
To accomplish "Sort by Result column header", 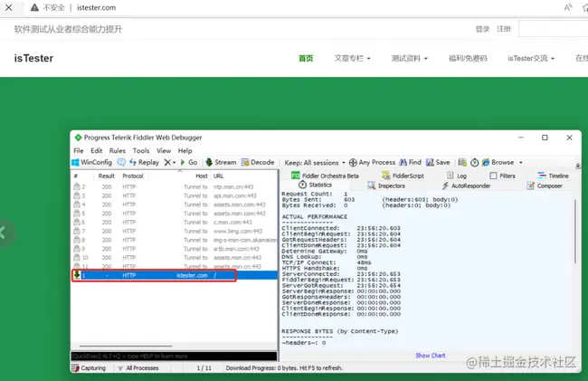I will pos(106,176).
